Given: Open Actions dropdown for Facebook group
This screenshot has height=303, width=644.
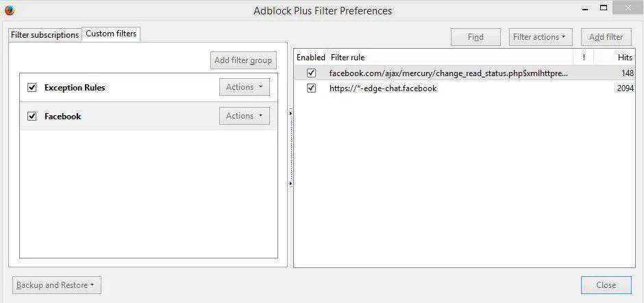Looking at the screenshot, I should click(245, 116).
